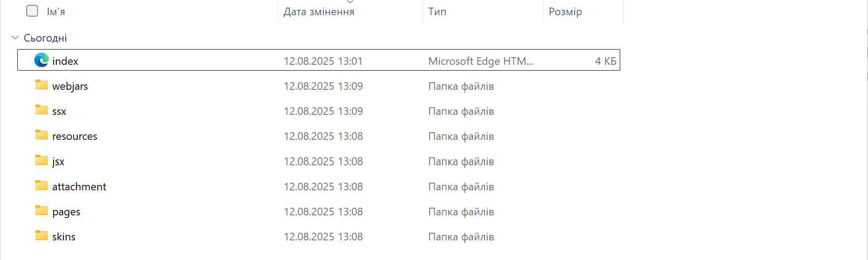Screen dimensions: 868x260
Task: Select the jsx folder icon
Action: tap(42, 160)
